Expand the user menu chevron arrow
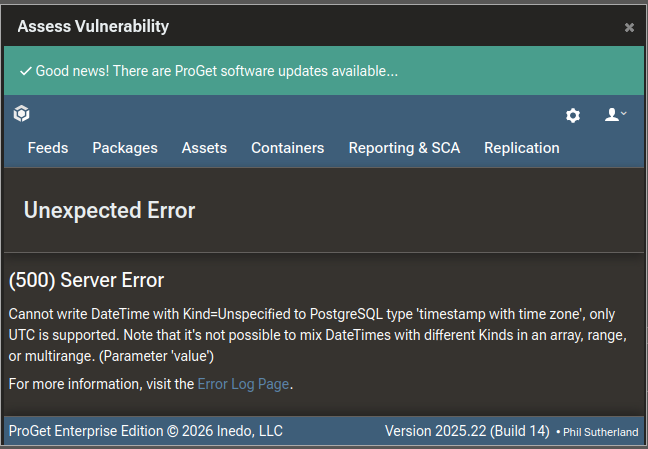648x449 pixels. (624, 114)
